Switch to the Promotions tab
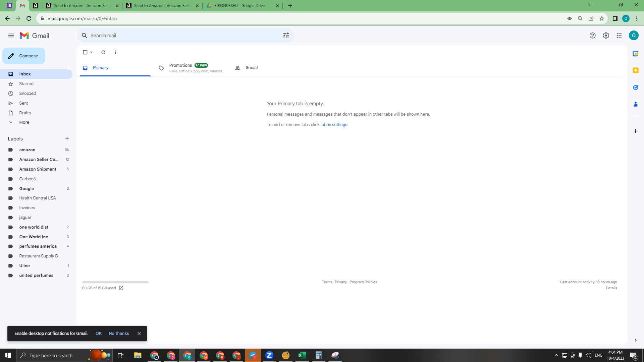This screenshot has height=362, width=644. pyautogui.click(x=191, y=68)
